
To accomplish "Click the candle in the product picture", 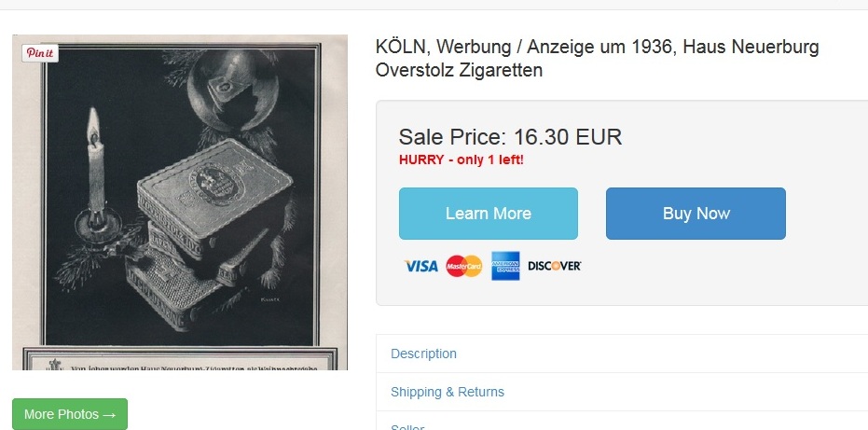I will click(x=96, y=166).
